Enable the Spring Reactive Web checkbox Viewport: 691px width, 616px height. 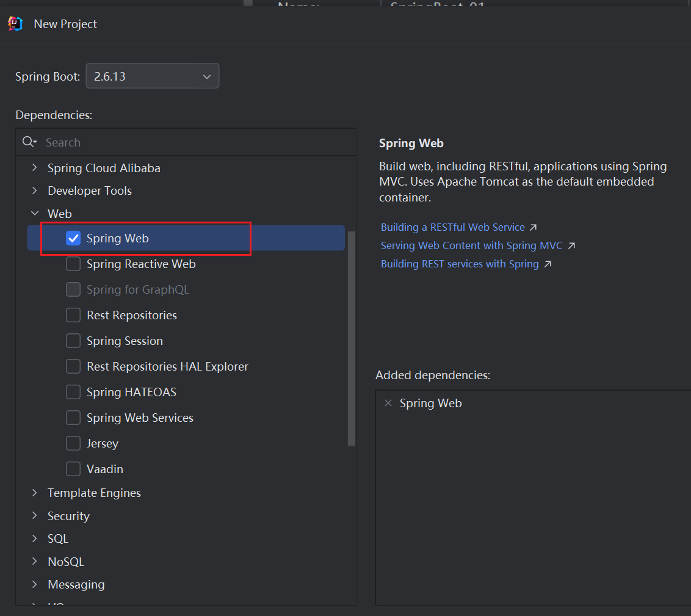[73, 264]
